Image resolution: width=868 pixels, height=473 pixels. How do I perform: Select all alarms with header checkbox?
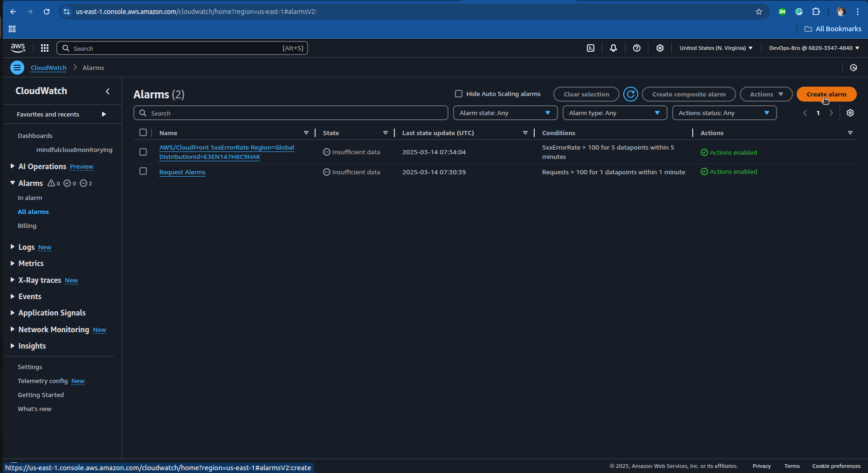click(143, 132)
